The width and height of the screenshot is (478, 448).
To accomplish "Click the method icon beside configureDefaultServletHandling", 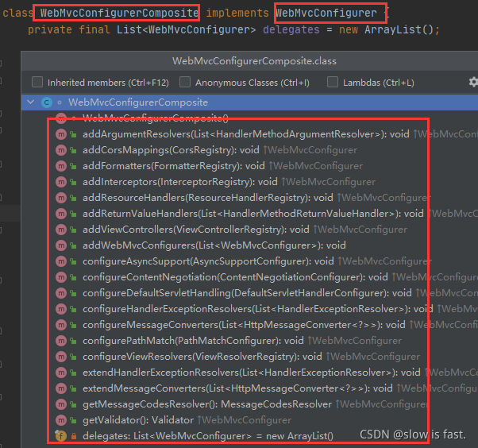I will [61, 293].
